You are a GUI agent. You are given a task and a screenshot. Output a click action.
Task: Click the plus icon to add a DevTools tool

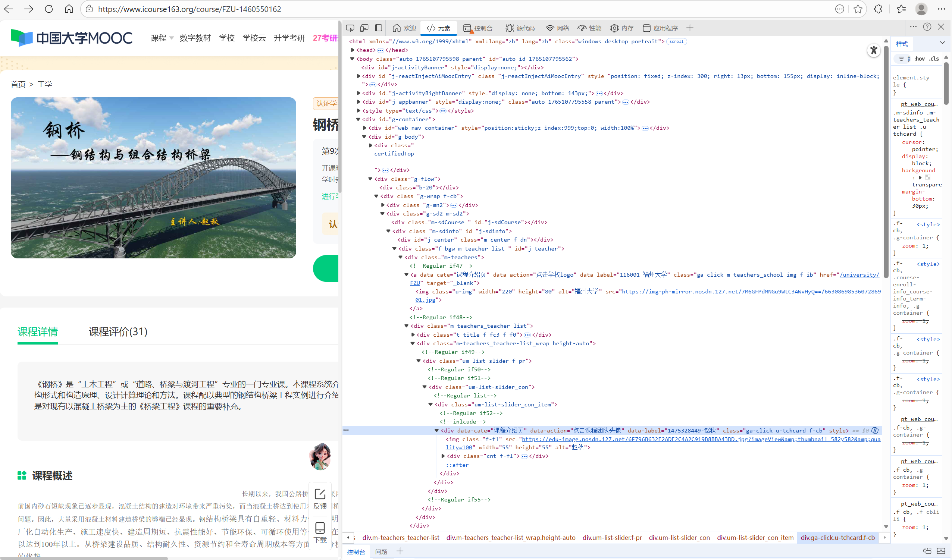tap(690, 28)
